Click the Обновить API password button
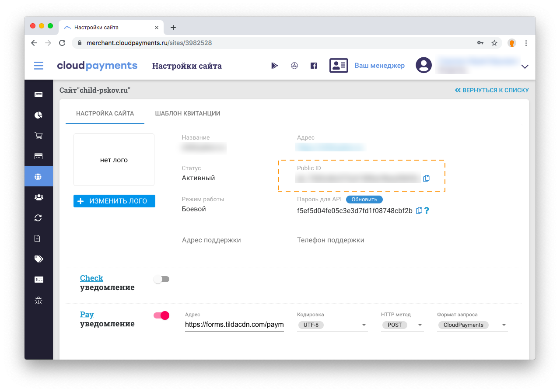Image resolution: width=560 pixels, height=392 pixels. [364, 199]
